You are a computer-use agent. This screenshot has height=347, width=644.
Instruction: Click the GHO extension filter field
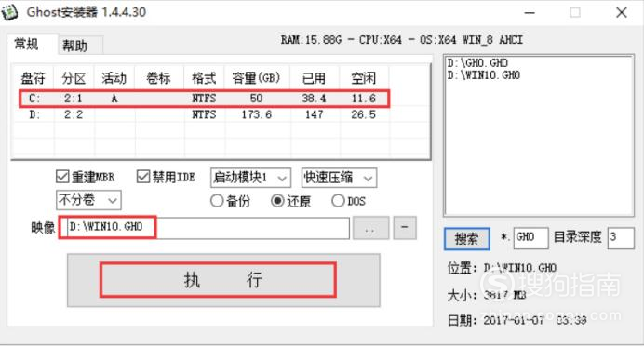530,238
